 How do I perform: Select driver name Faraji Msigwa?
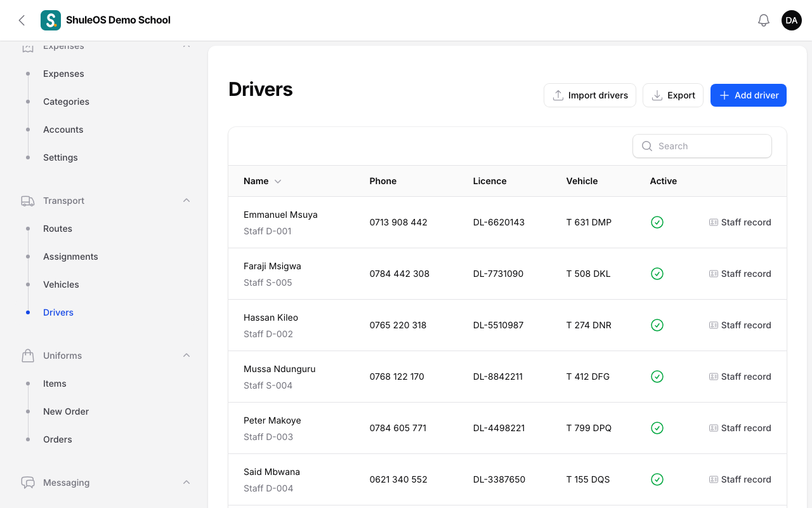pos(272,266)
